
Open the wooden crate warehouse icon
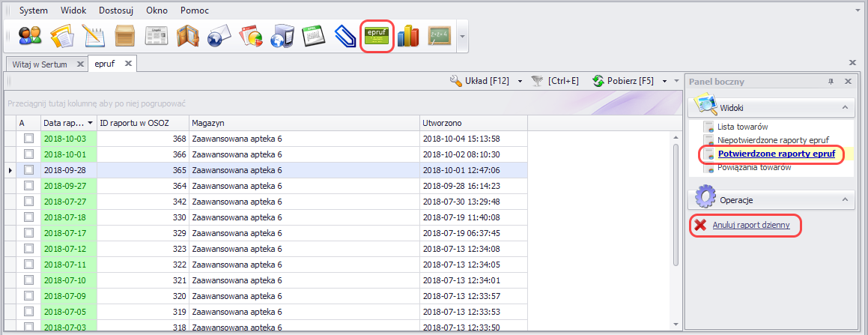(x=124, y=36)
